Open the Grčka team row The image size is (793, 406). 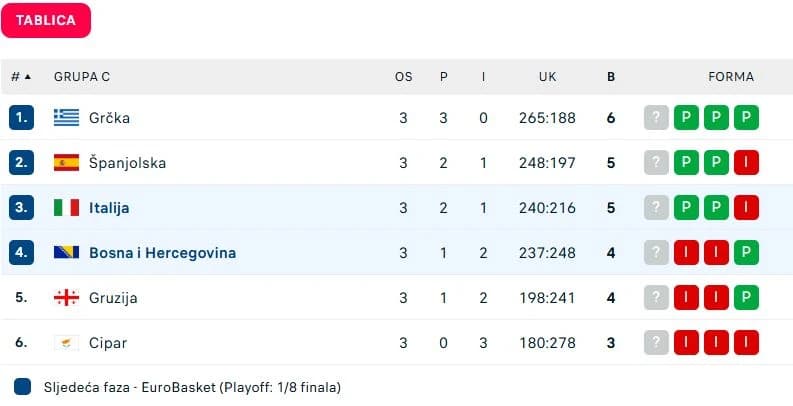396,118
